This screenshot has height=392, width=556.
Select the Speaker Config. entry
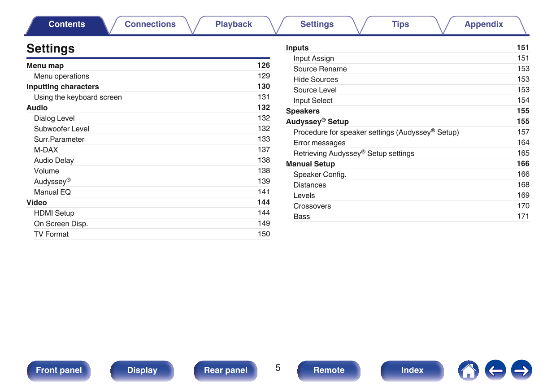(320, 174)
